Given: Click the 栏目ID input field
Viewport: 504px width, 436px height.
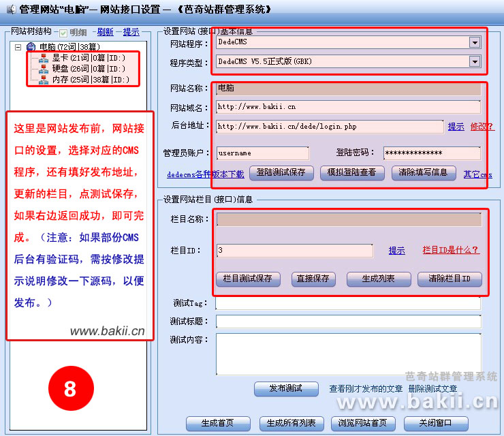Looking at the screenshot, I should (x=295, y=251).
